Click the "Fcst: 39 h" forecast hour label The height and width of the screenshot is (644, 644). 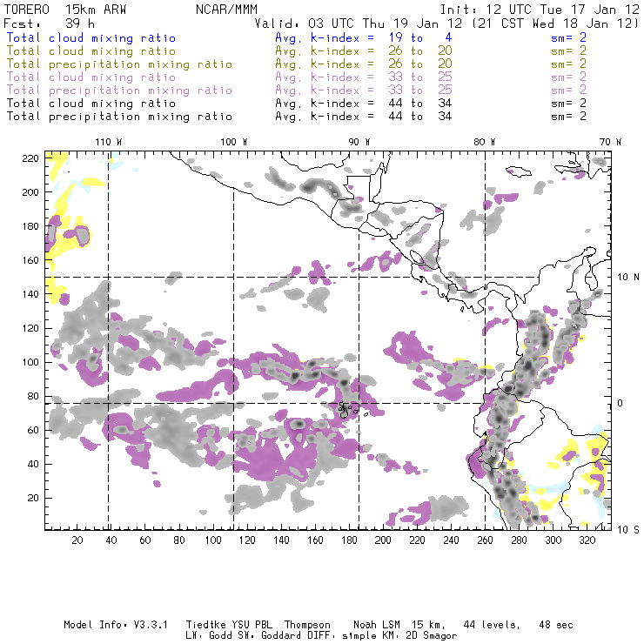[50, 23]
